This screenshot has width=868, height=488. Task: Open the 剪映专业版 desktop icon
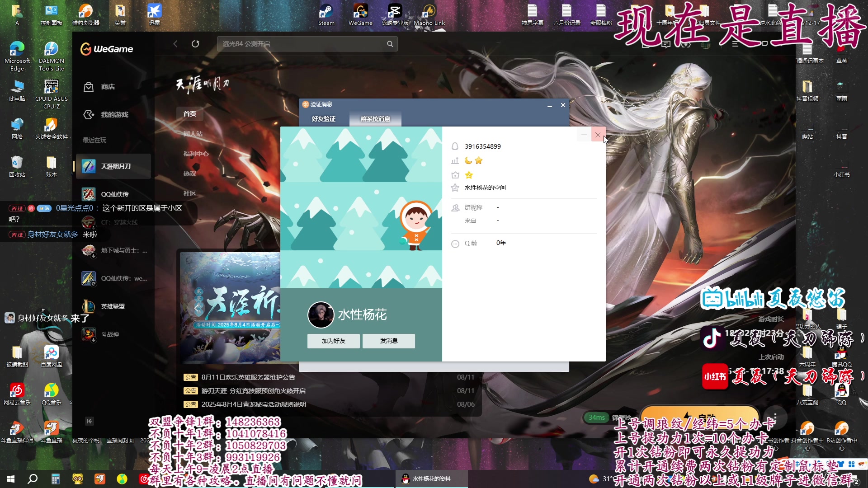(395, 14)
